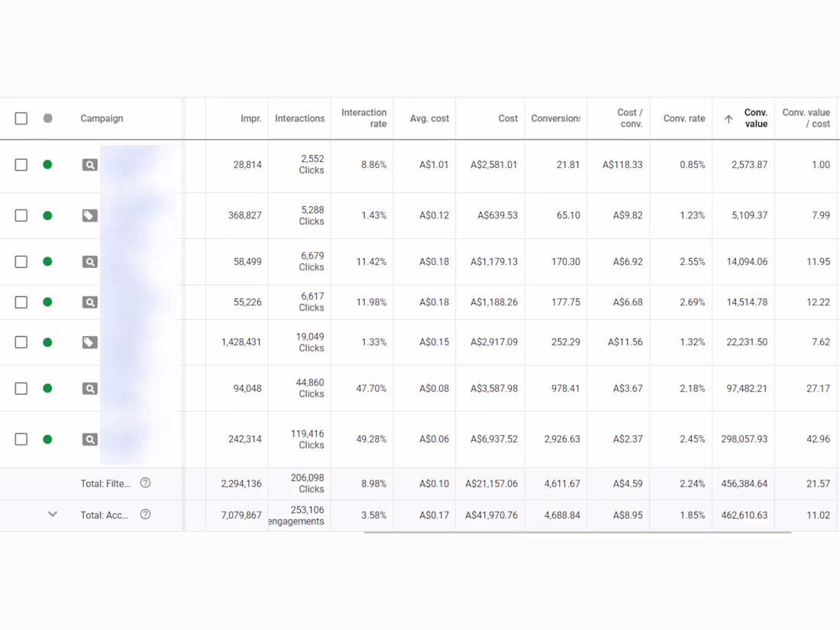Image resolution: width=840 pixels, height=630 pixels.
Task: Click search campaign icon in A$3,587.98 row
Action: pyautogui.click(x=90, y=389)
